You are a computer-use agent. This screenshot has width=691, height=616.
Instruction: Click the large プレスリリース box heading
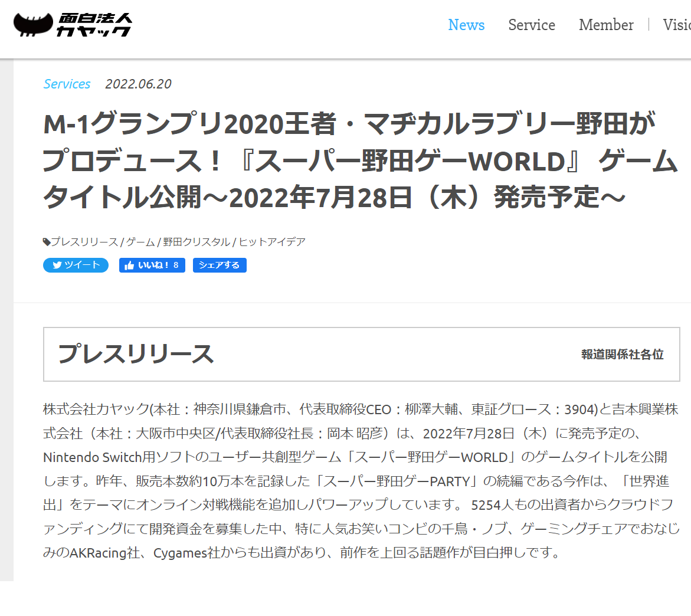point(136,354)
